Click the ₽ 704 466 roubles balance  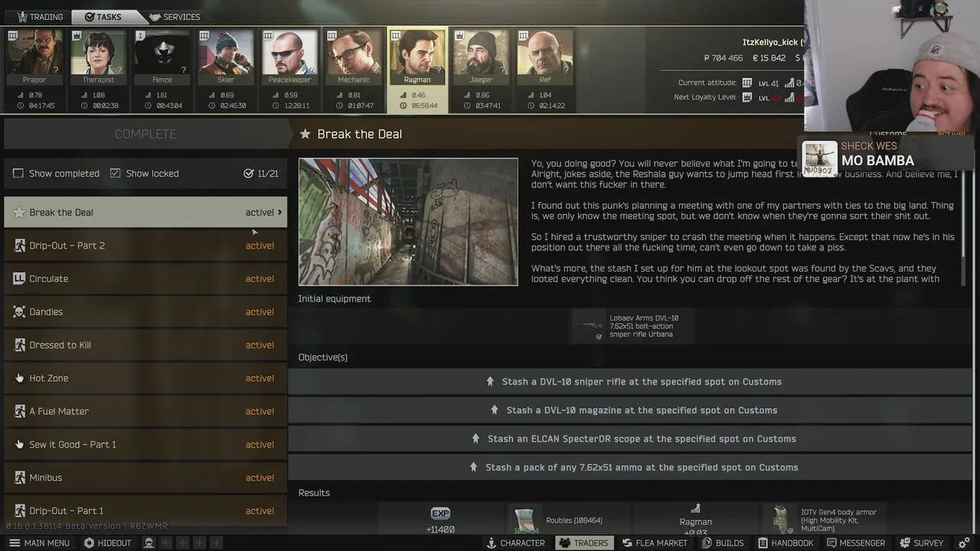coord(724,58)
